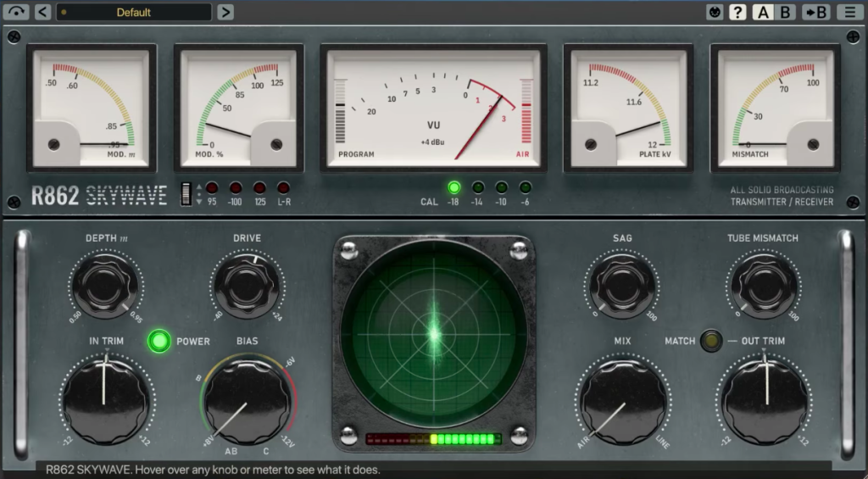Click the PROGRAM label in VU meter

[356, 154]
